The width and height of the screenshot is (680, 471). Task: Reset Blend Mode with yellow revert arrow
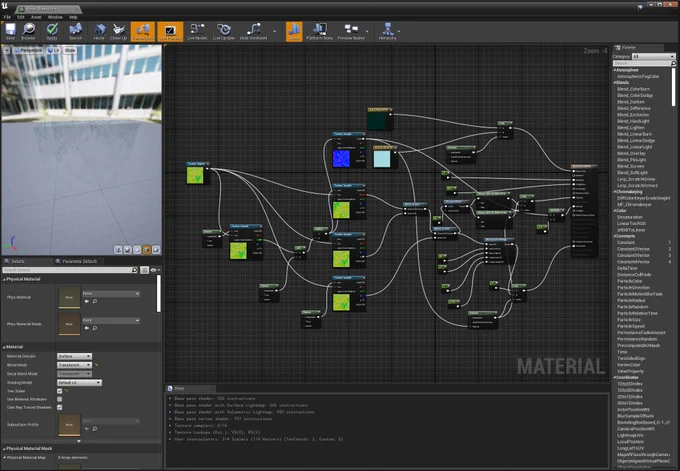(96, 365)
